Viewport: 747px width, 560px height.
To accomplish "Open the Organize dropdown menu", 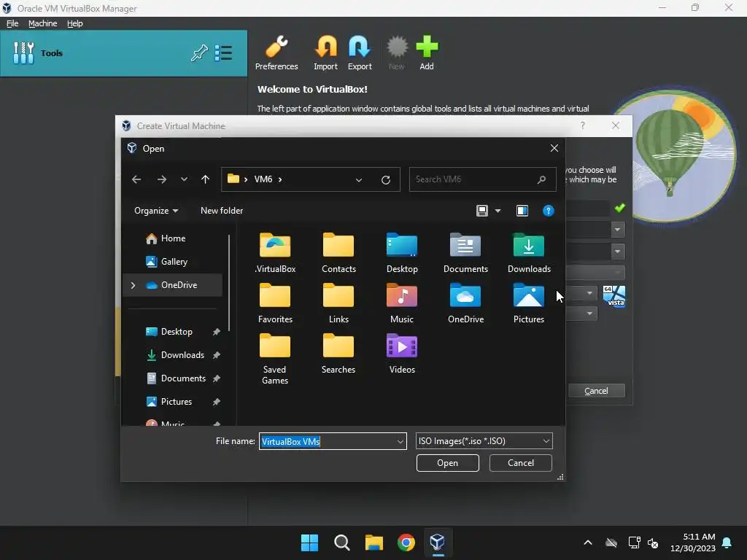I will (156, 211).
